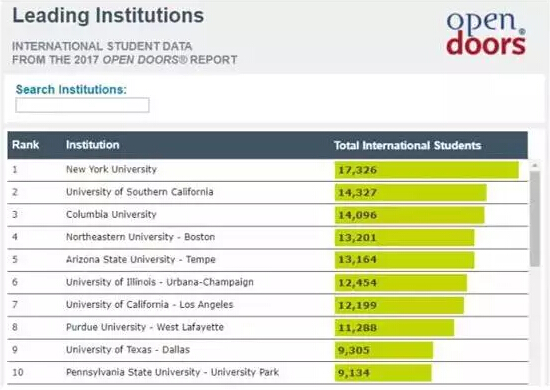This screenshot has height=390, width=550.
Task: Focus the Search Institutions input box
Action: pyautogui.click(x=82, y=105)
